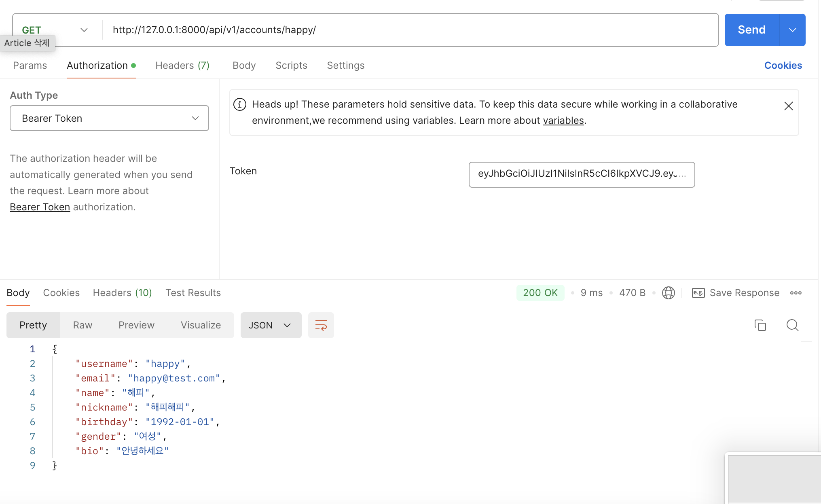Open search in response body

tap(792, 325)
